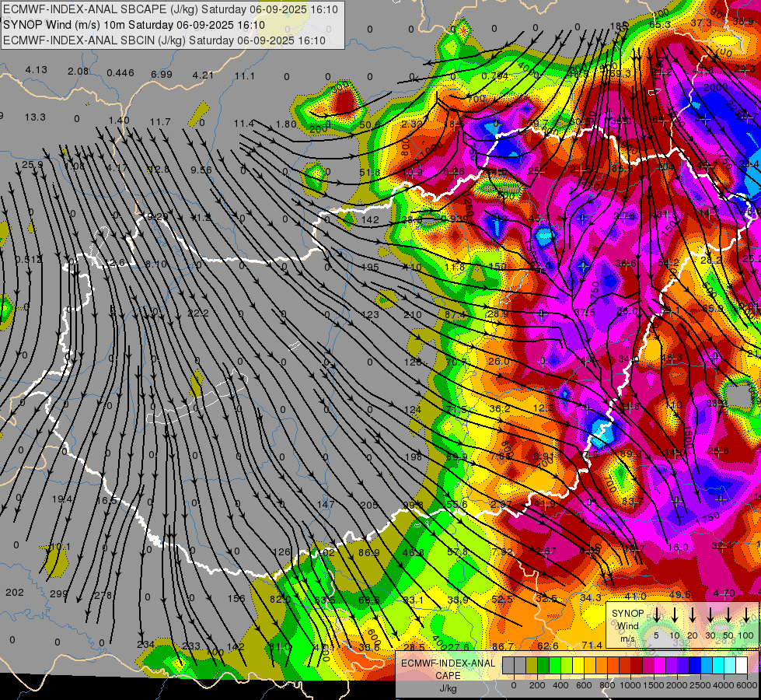761x700 pixels.
Task: Click the 9.56 value on the map
Action: pos(201,170)
